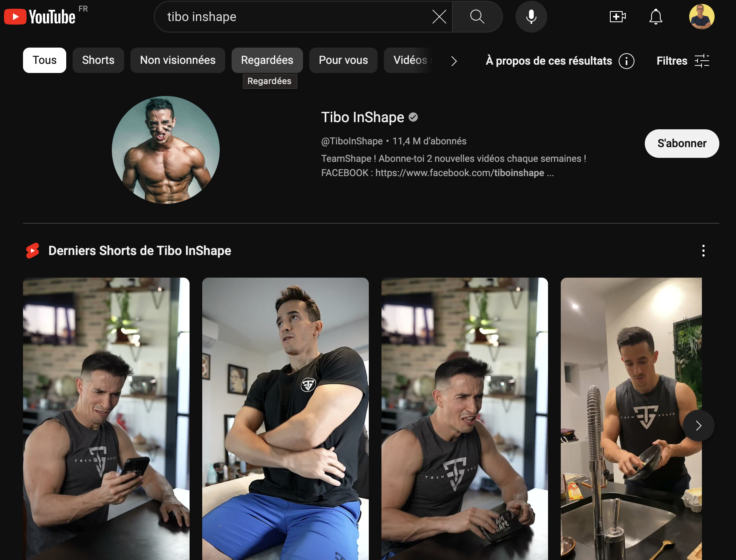Viewport: 736px width, 560px height.
Task: Open the Filtres sliders icon
Action: click(702, 61)
